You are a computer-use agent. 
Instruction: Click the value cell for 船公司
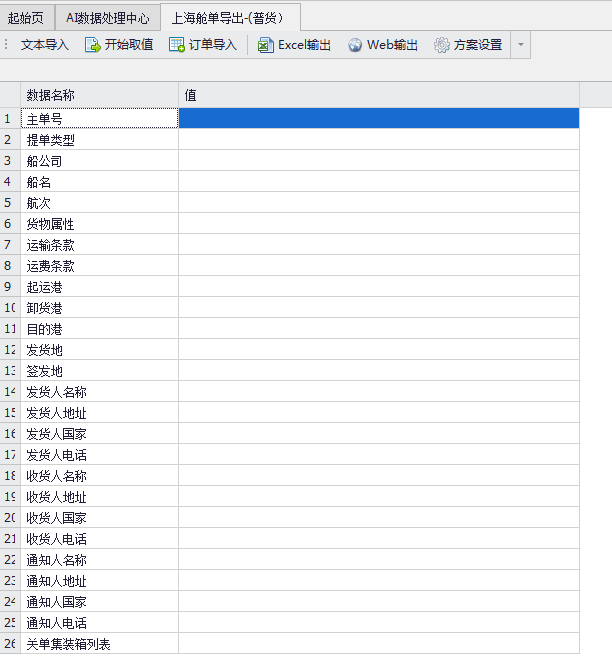tap(379, 160)
